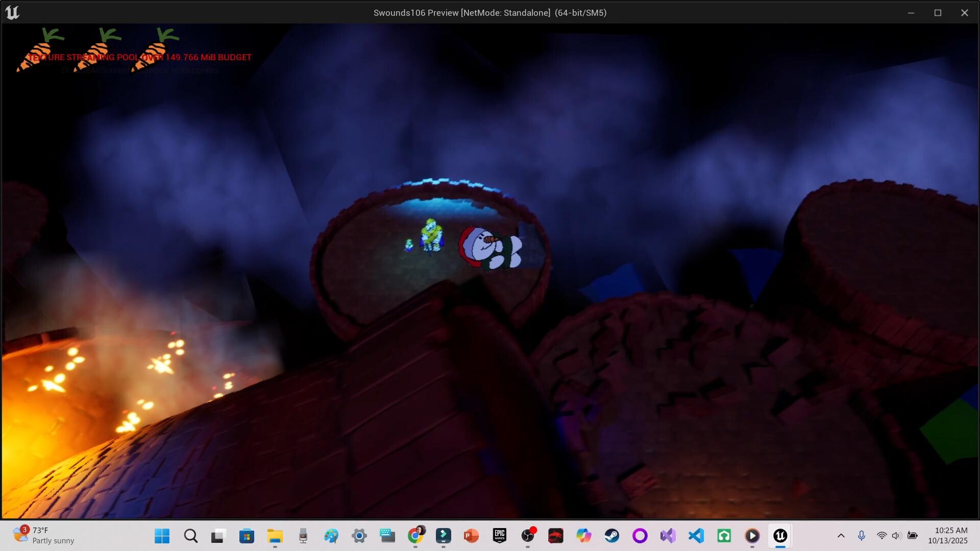Open File Explorer

[276, 536]
